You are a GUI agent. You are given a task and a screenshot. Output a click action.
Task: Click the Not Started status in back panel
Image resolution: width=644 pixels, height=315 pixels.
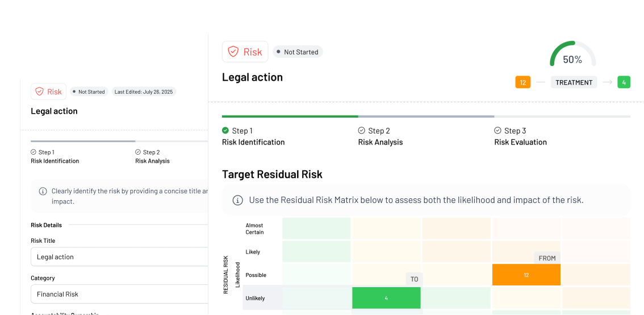coord(88,92)
